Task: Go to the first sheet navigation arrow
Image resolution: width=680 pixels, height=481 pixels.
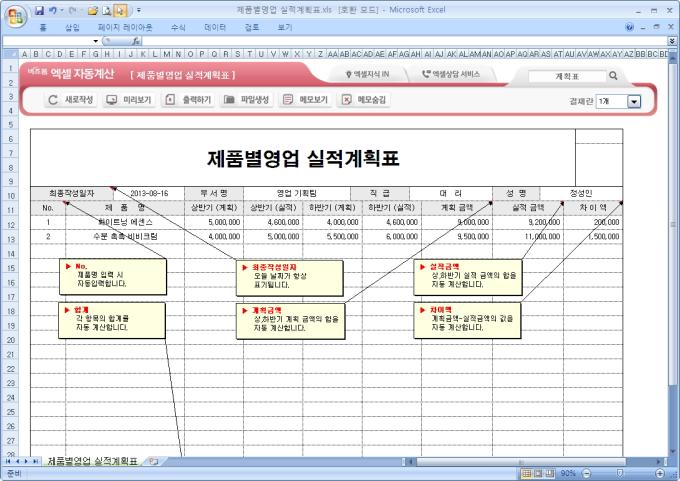Action: coord(7,461)
